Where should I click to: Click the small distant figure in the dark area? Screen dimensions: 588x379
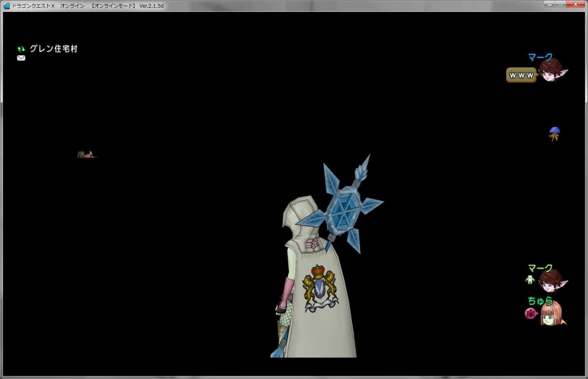(x=87, y=154)
